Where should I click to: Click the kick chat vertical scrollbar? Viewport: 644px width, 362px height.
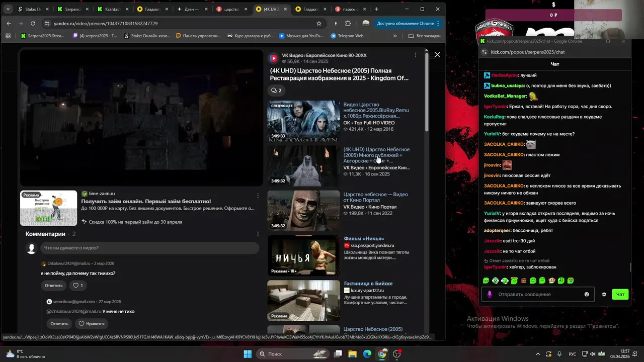point(630,268)
